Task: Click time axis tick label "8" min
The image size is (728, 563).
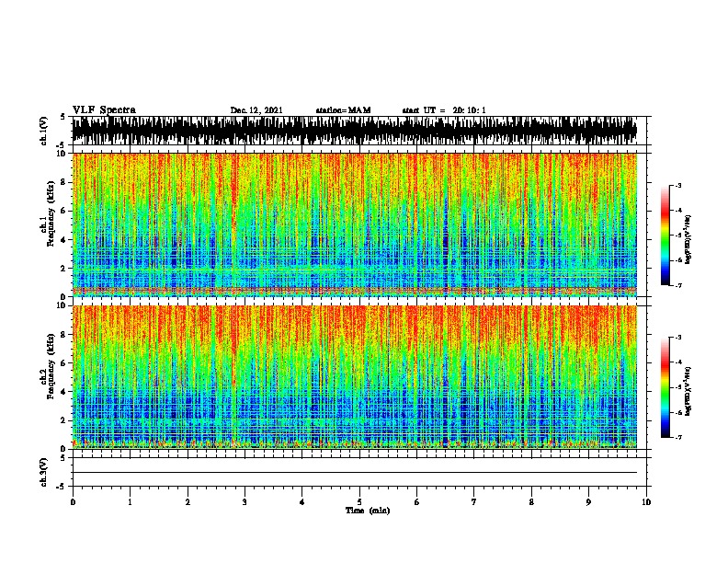Action: [531, 502]
